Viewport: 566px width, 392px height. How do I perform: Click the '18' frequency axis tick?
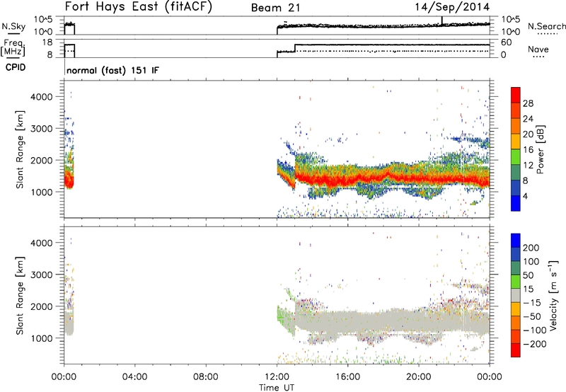[x=47, y=42]
